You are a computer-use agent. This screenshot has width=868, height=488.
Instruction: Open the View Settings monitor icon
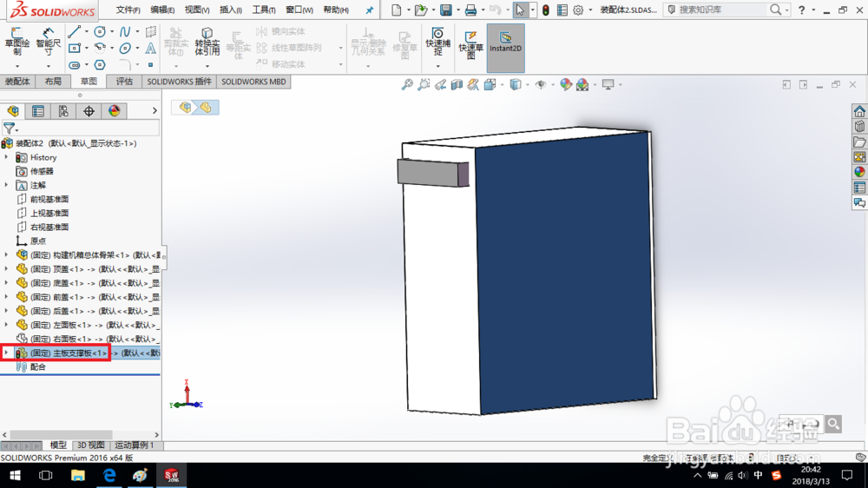pyautogui.click(x=608, y=84)
